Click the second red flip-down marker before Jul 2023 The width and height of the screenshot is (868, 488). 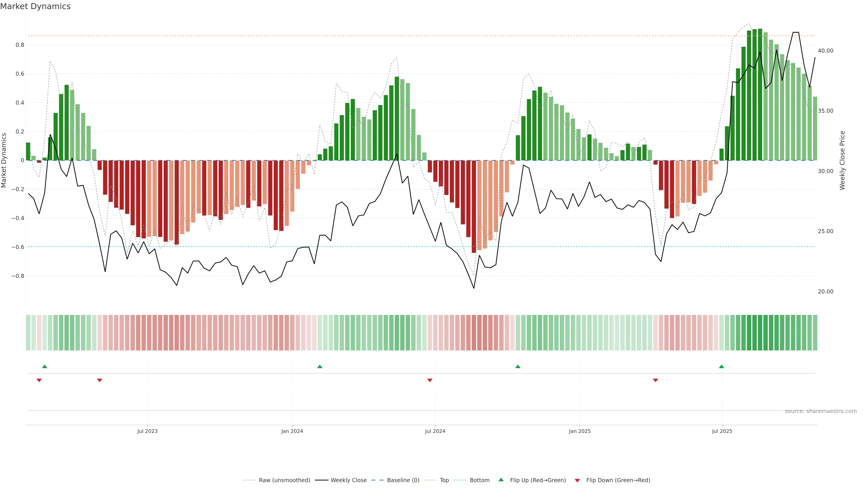pyautogui.click(x=99, y=380)
